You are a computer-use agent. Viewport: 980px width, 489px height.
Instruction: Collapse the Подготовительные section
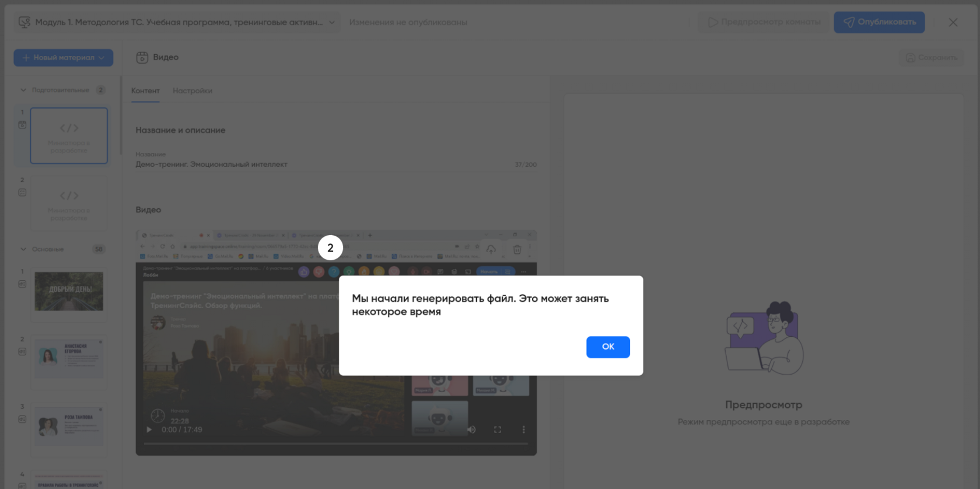[x=23, y=90]
